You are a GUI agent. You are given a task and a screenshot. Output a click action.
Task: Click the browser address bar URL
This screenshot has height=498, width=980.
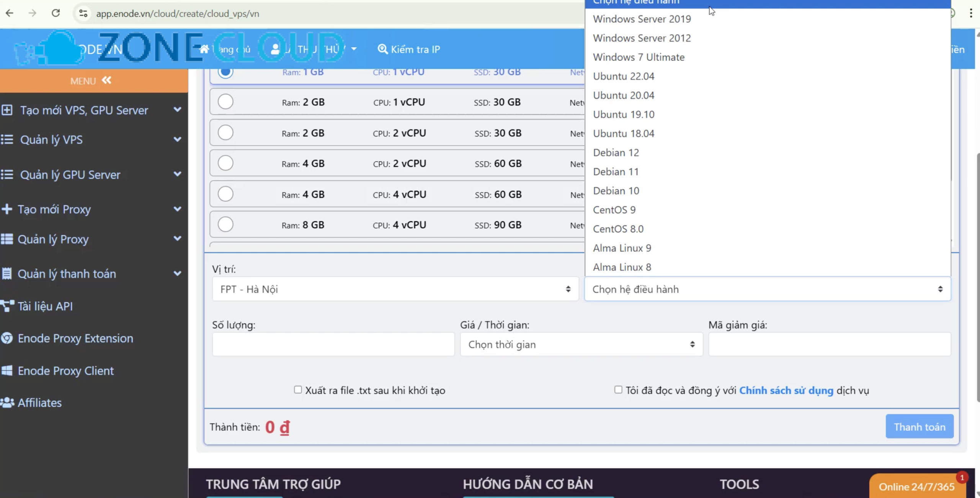click(x=178, y=14)
